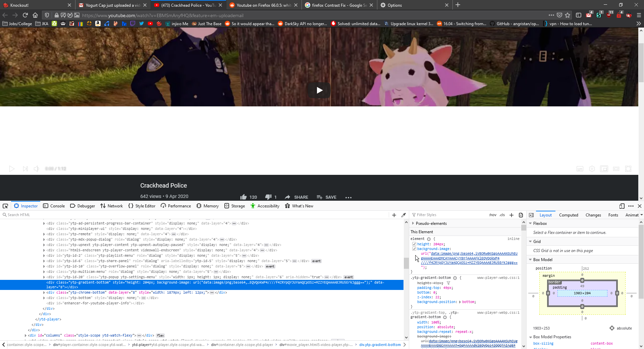This screenshot has width=644, height=349.
Task: Open Firefox hamburger menu
Action: (639, 15)
